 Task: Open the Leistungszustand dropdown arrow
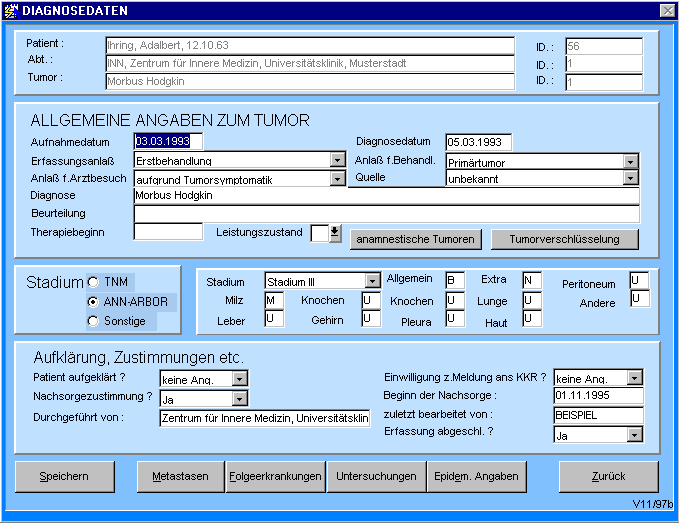[x=335, y=233]
